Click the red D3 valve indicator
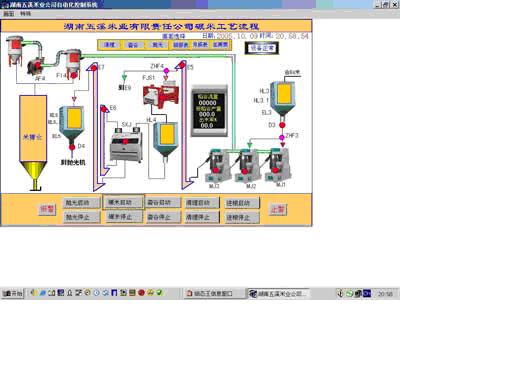 coord(282,125)
